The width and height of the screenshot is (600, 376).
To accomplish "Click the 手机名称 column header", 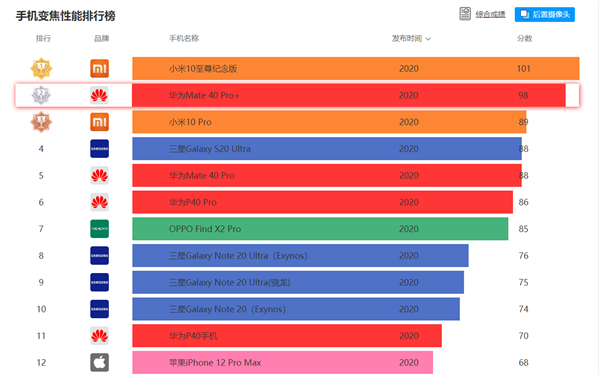I will point(184,38).
